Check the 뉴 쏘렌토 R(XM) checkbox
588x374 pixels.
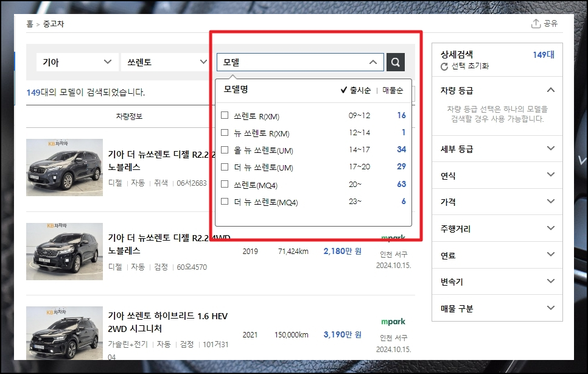225,132
